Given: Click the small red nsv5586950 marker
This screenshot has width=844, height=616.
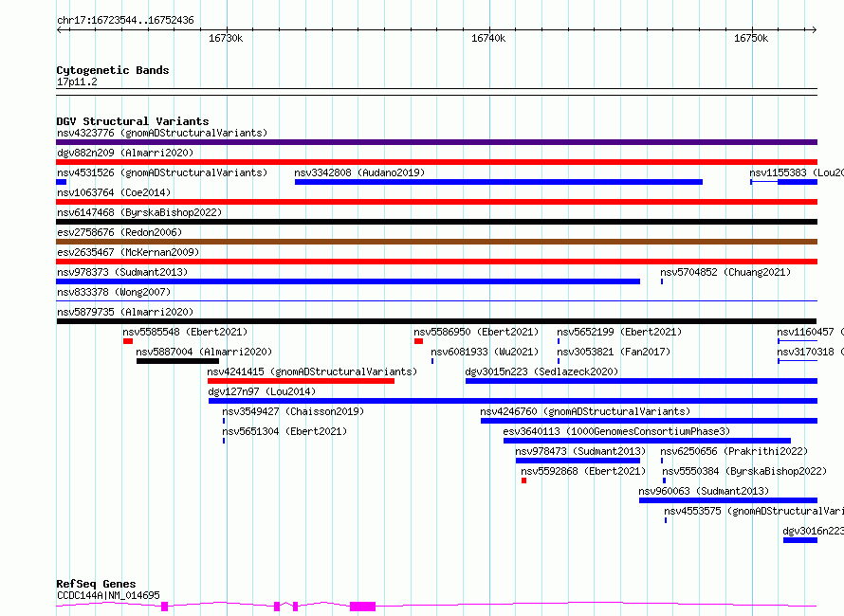Looking at the screenshot, I should click(x=419, y=341).
